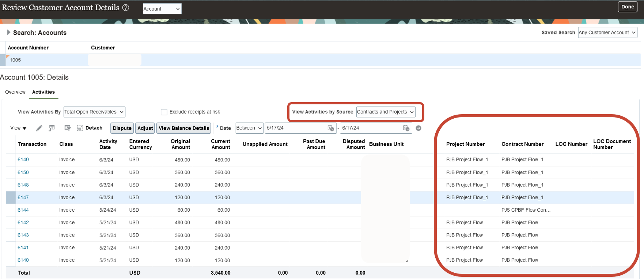Screen dimensions: 644x279
Task: Click the LOC Number column header
Action: pyautogui.click(x=571, y=144)
